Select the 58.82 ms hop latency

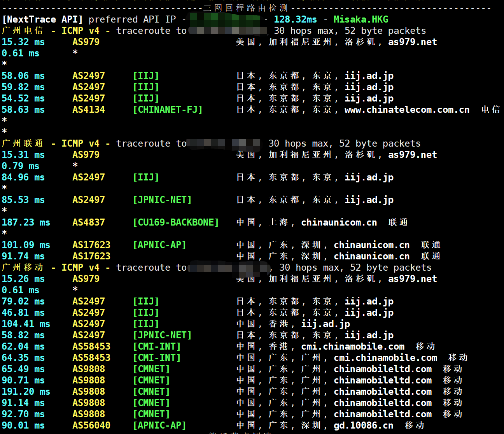point(23,335)
